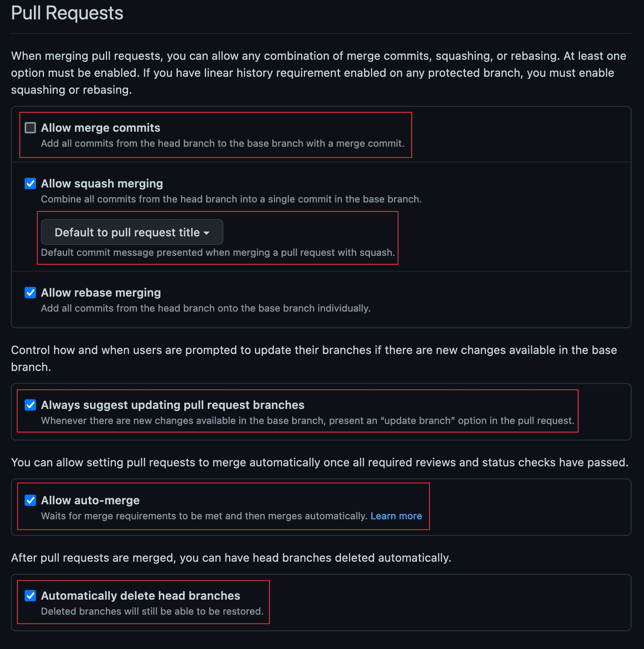Image resolution: width=644 pixels, height=649 pixels.
Task: Select the Allow squash merging label
Action: (102, 183)
